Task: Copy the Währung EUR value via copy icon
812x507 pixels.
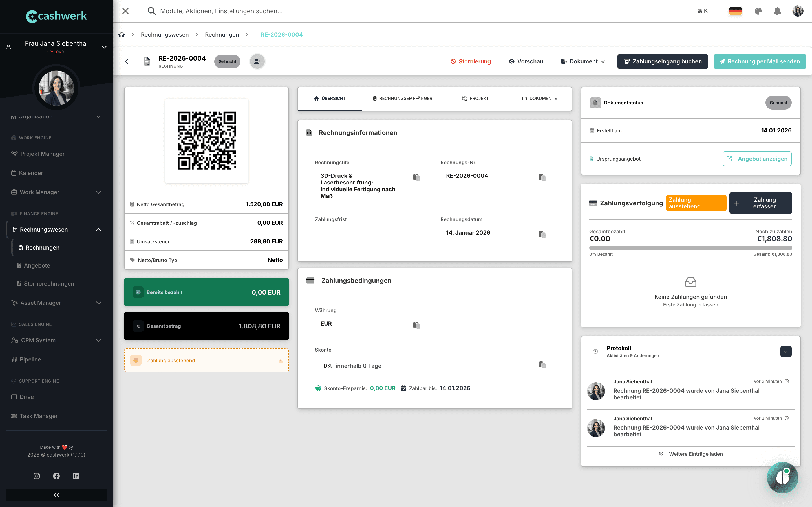Action: tap(416, 325)
